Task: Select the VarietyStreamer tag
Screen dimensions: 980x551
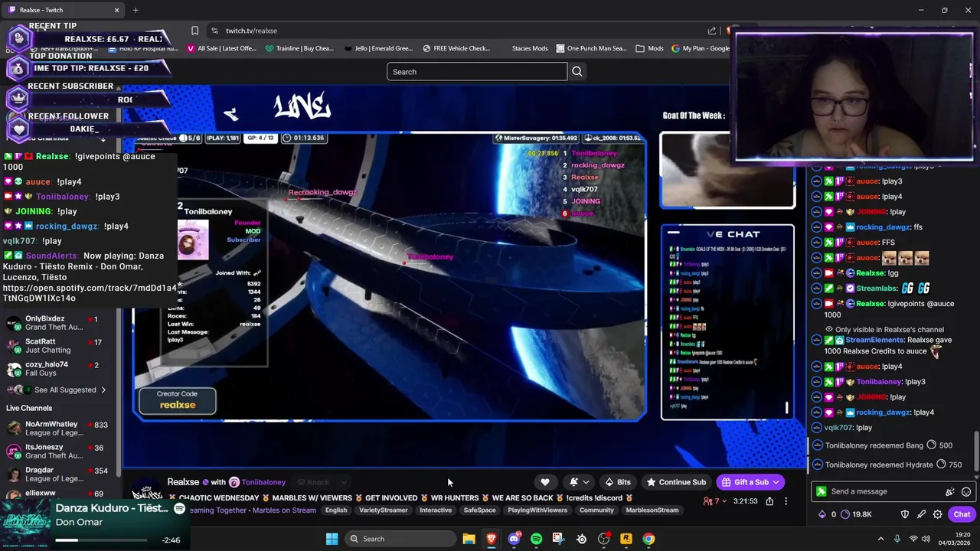Action: (x=384, y=510)
